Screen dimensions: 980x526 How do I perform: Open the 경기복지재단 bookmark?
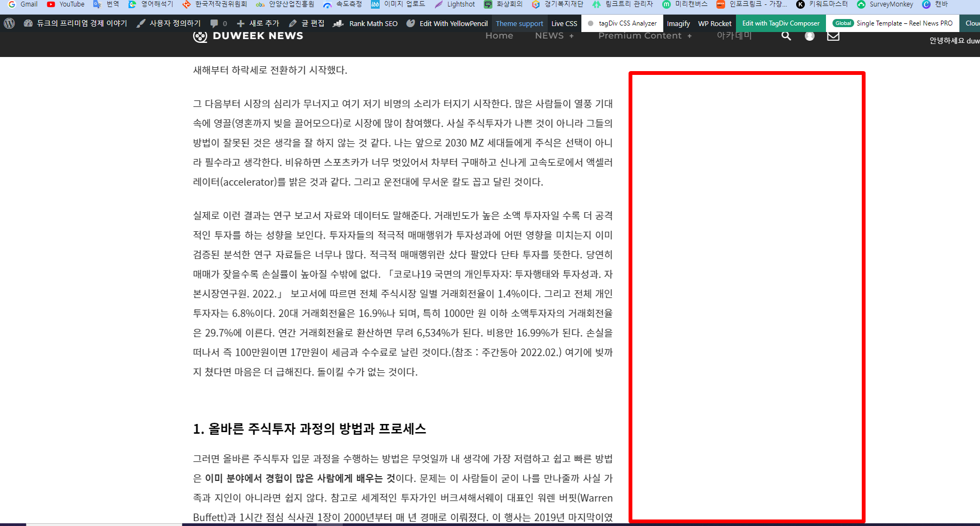click(558, 4)
